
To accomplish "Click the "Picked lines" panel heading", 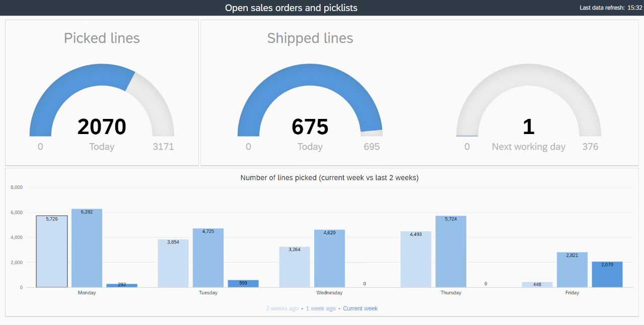I will click(102, 38).
